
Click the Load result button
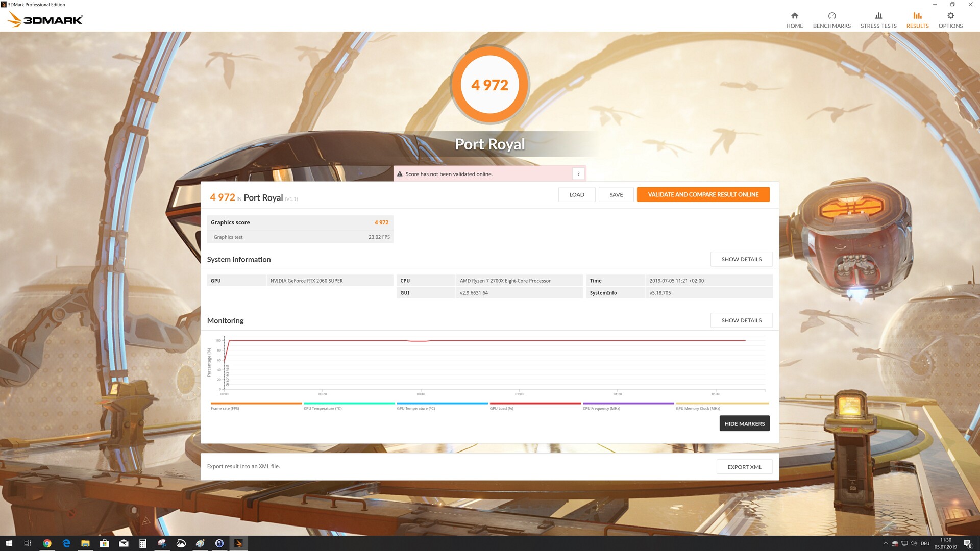click(x=576, y=194)
